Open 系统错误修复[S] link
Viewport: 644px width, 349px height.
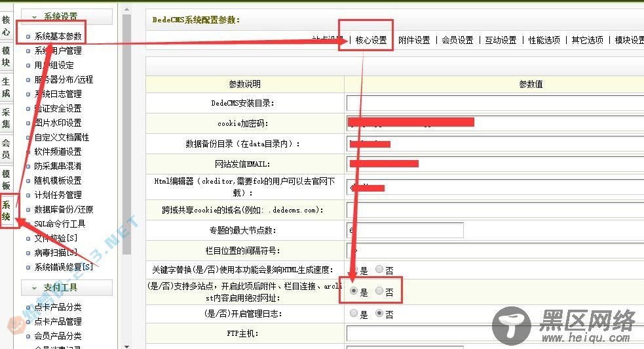coord(64,267)
